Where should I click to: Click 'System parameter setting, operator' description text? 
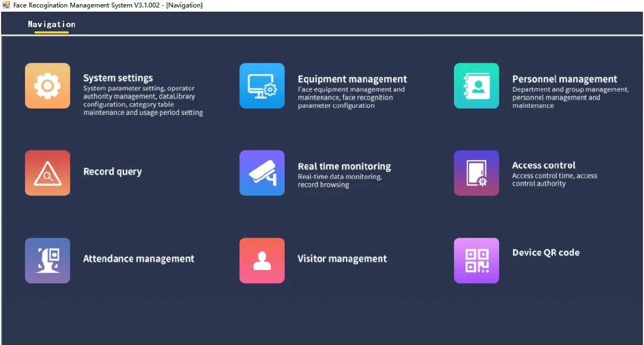coord(139,88)
